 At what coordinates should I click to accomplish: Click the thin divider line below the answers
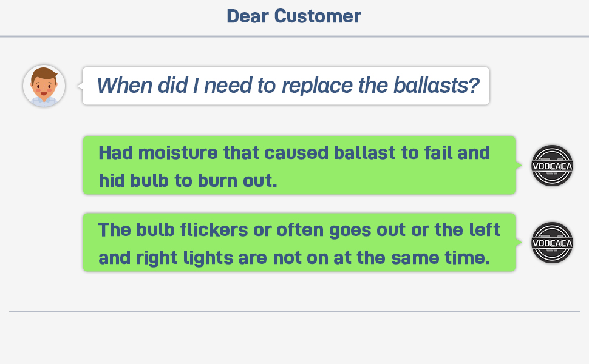[x=294, y=311]
